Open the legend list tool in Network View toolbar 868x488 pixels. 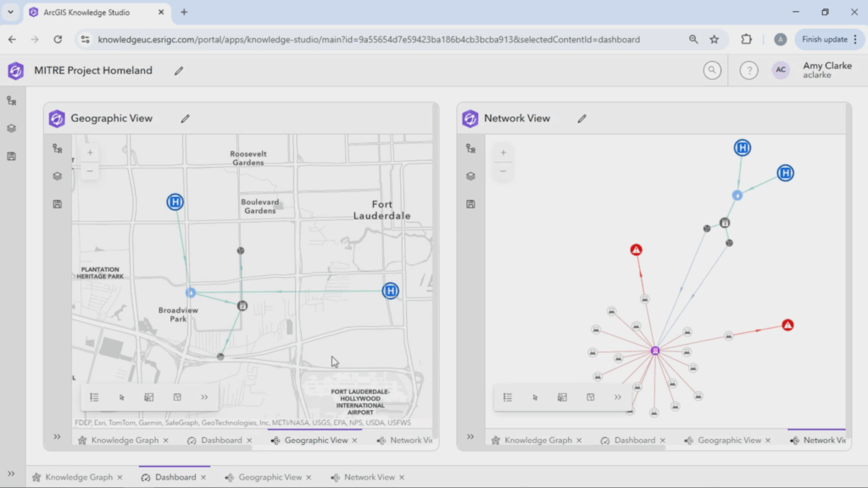[x=508, y=396]
